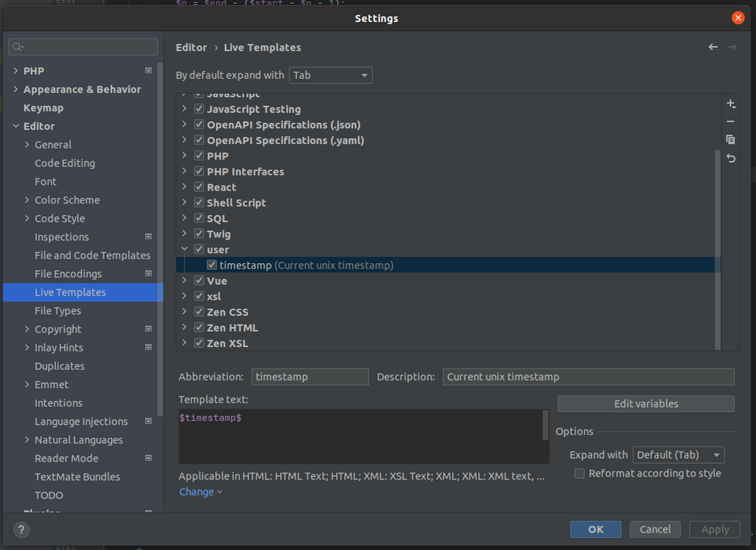Image resolution: width=756 pixels, height=550 pixels.
Task: Toggle the React group checkbox
Action: coord(199,187)
